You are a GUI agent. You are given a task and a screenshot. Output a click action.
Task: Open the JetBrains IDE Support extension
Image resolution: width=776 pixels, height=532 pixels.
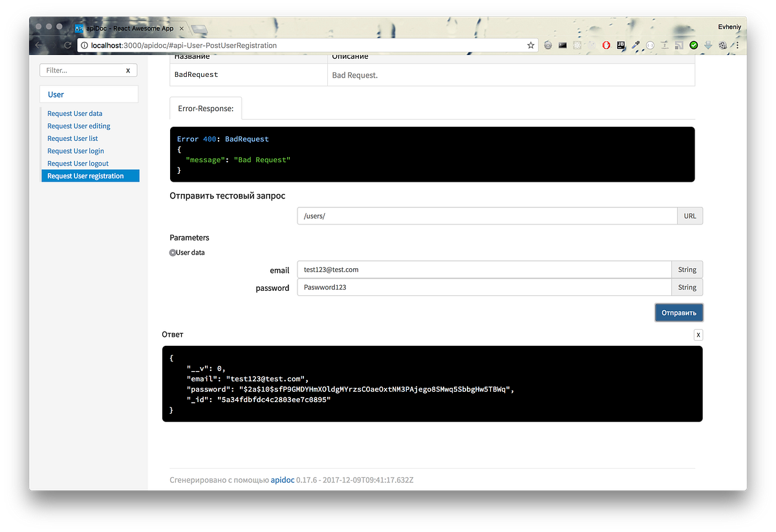[621, 45]
